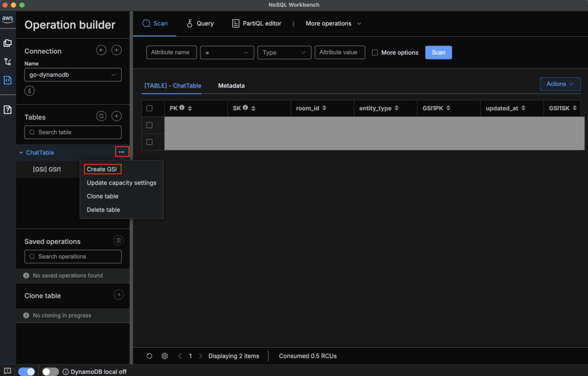This screenshot has height=376, width=588.
Task: Open the Clone table arrow icon
Action: (x=118, y=295)
